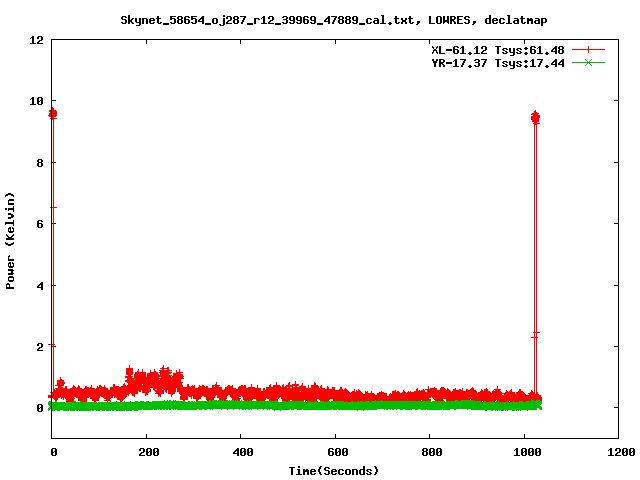The image size is (640, 480).
Task: Click the y-axis tick label 8
Action: pos(40,163)
